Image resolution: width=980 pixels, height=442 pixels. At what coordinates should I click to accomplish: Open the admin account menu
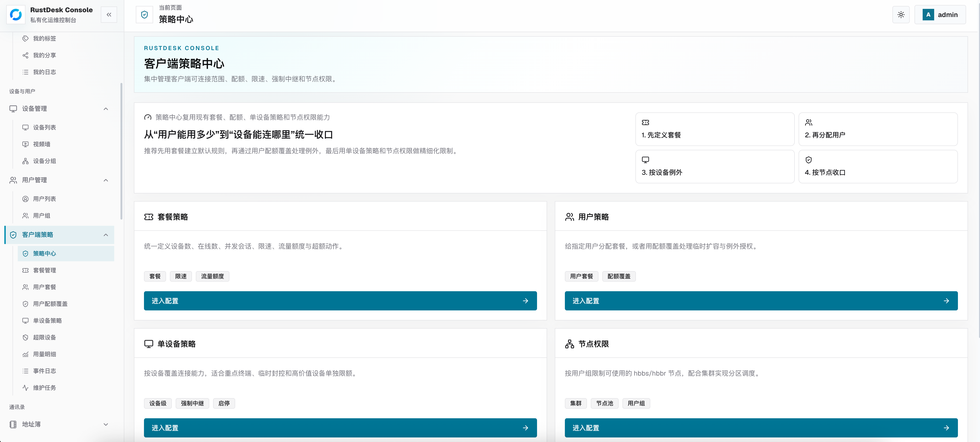point(940,15)
